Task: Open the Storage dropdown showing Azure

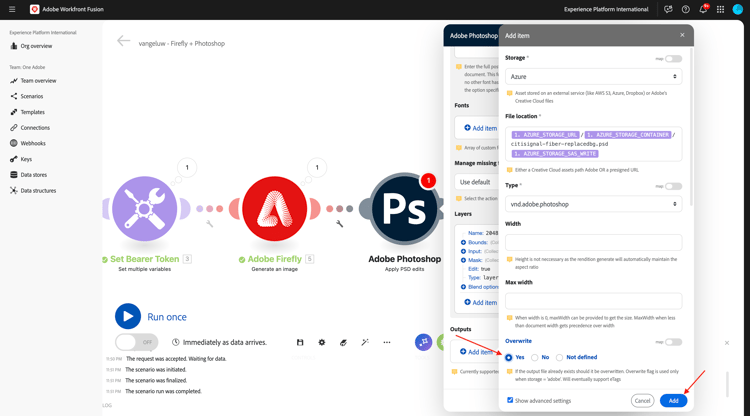Action: click(x=593, y=77)
